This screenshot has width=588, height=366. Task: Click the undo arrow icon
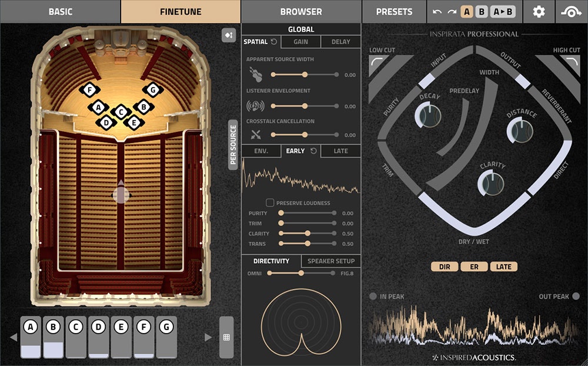(x=437, y=12)
